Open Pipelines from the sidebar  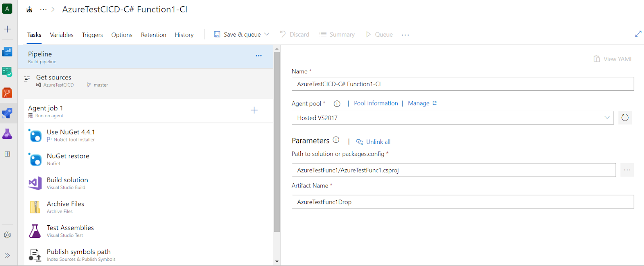click(x=7, y=113)
